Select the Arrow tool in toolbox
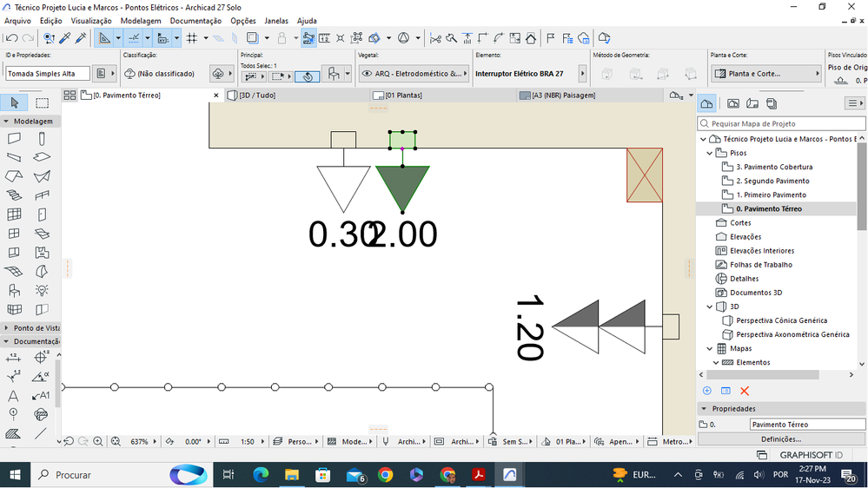The image size is (868, 488). 15,102
